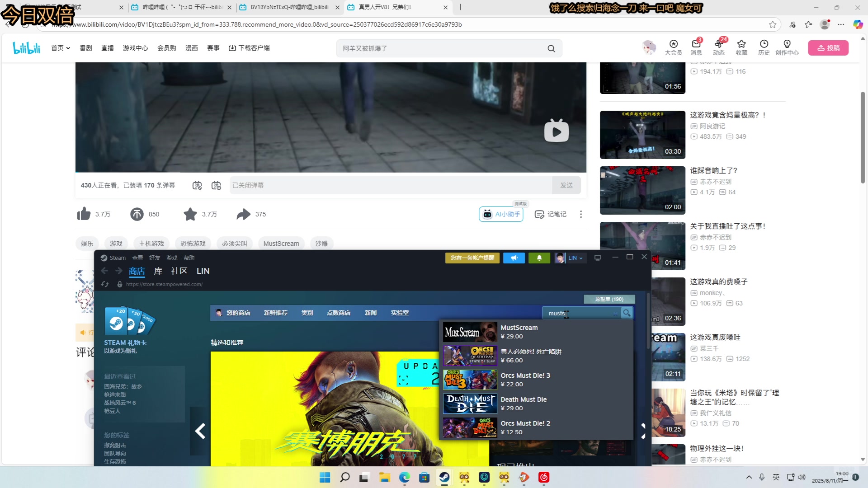Open 类别 store menu
This screenshot has height=488, width=868.
click(x=307, y=313)
